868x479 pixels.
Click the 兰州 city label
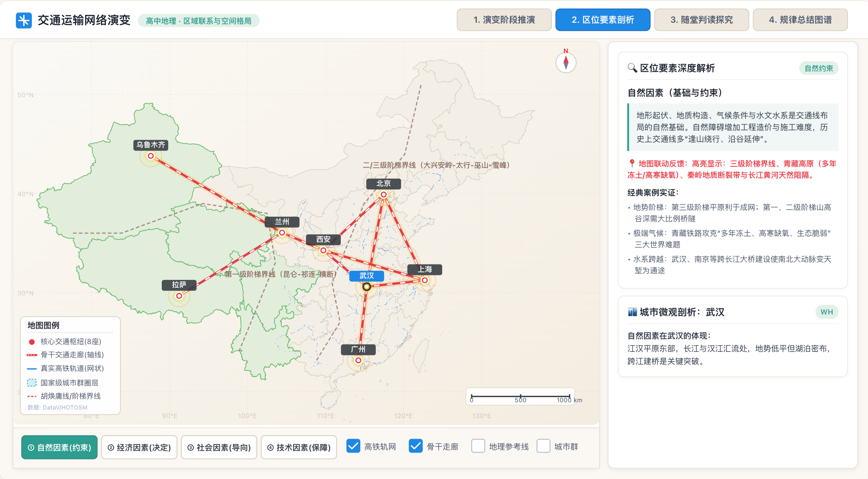pyautogui.click(x=282, y=222)
